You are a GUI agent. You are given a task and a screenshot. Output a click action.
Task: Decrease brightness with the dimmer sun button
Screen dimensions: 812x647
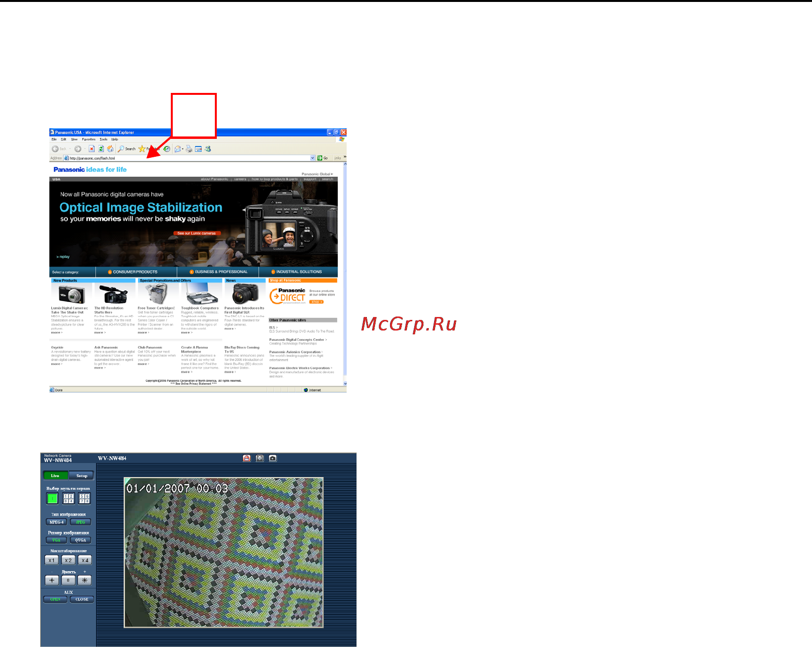[52, 580]
